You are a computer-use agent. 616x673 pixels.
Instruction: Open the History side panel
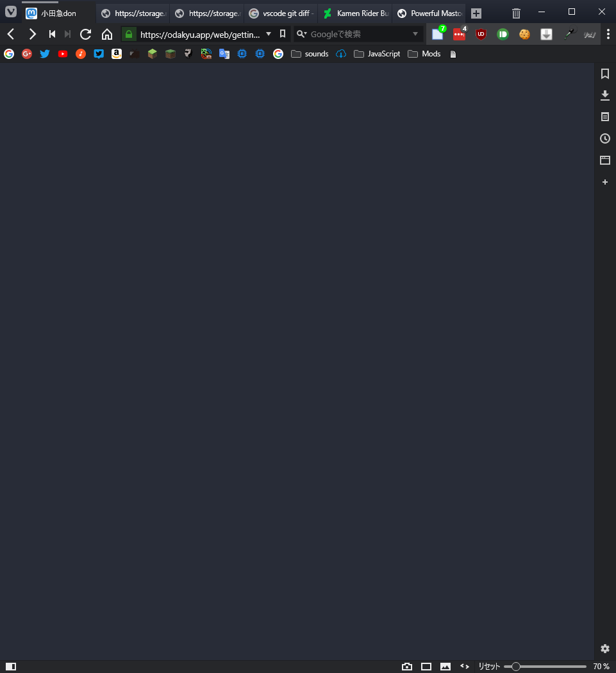click(604, 138)
